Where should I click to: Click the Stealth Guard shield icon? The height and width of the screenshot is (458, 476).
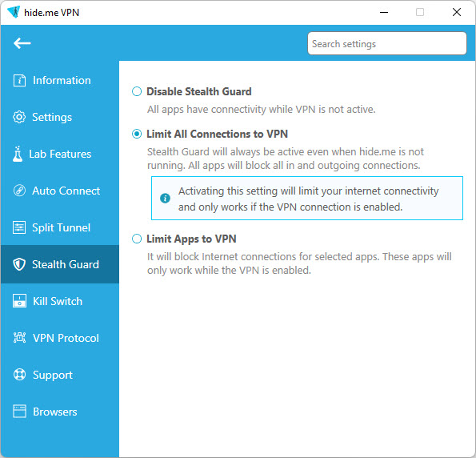tap(19, 264)
